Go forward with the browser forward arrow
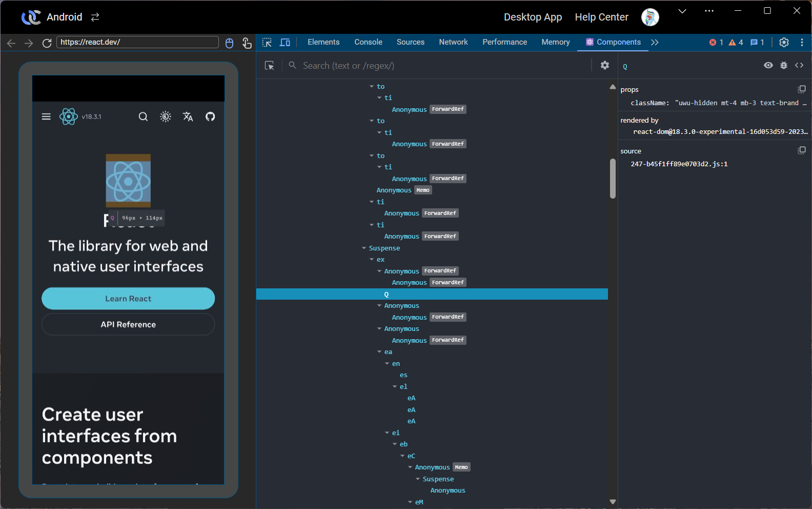Screen dimensions: 812x509 tap(29, 43)
